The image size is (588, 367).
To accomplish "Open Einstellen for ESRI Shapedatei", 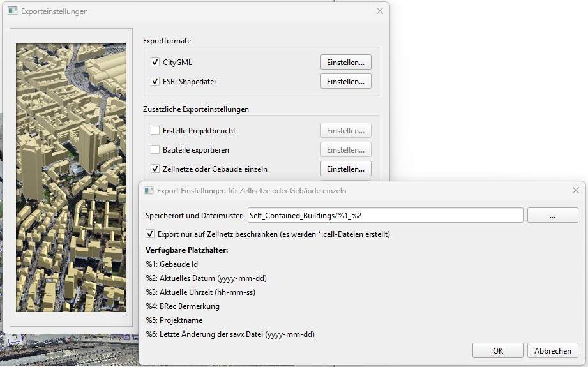I will point(345,82).
